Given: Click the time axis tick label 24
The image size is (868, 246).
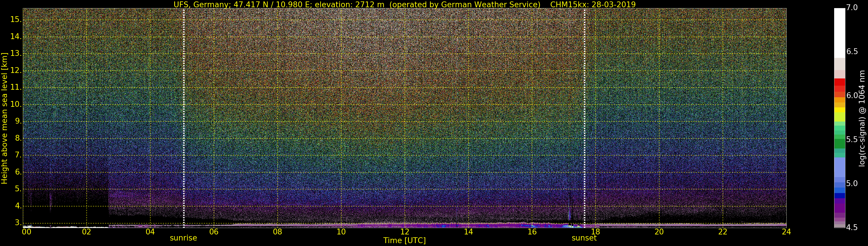Looking at the screenshot, I should tap(786, 232).
